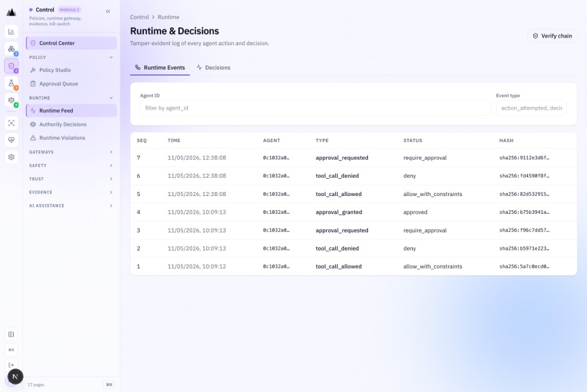
Task: Click the MODULE 2 badge
Action: pyautogui.click(x=69, y=10)
